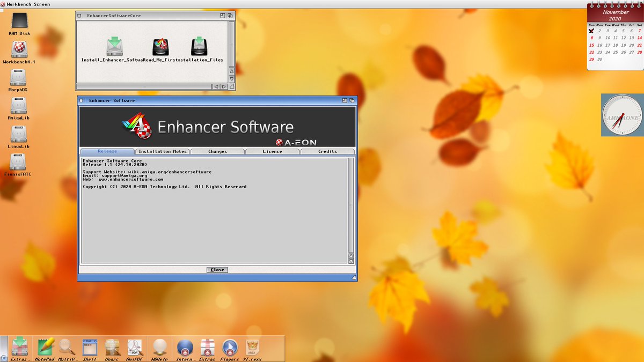Click Enhancer Software window zoom gadget

345,100
